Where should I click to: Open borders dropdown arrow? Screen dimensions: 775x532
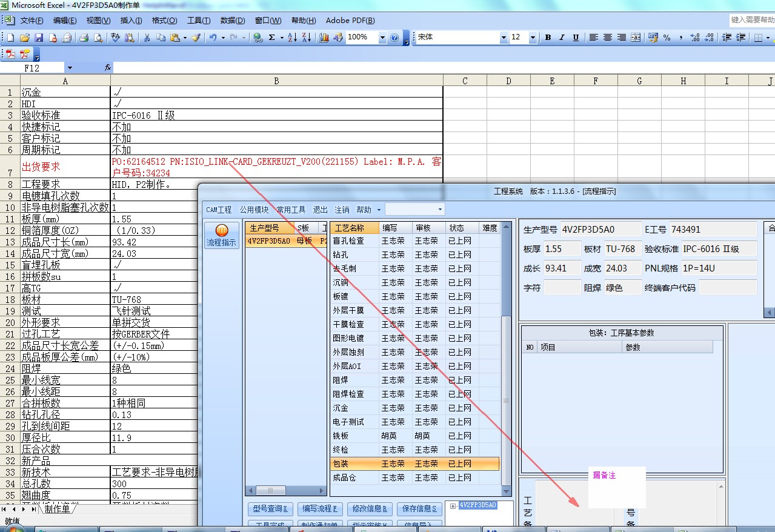768,38
